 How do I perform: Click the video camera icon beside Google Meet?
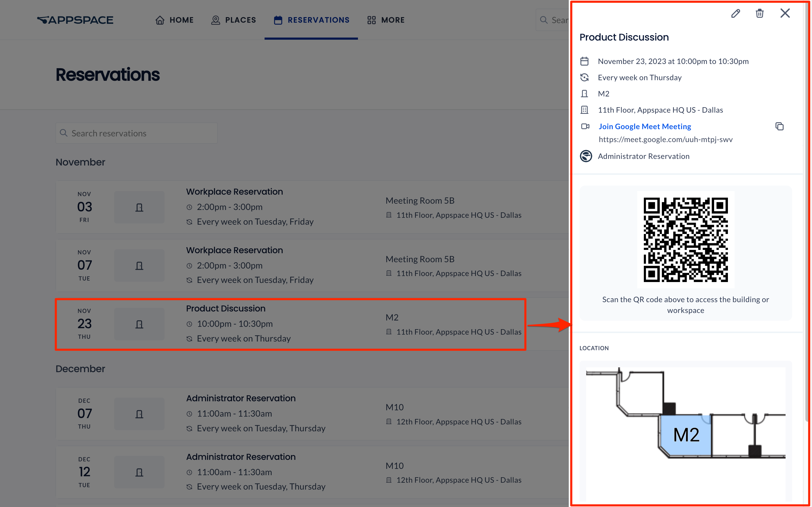[x=585, y=126]
